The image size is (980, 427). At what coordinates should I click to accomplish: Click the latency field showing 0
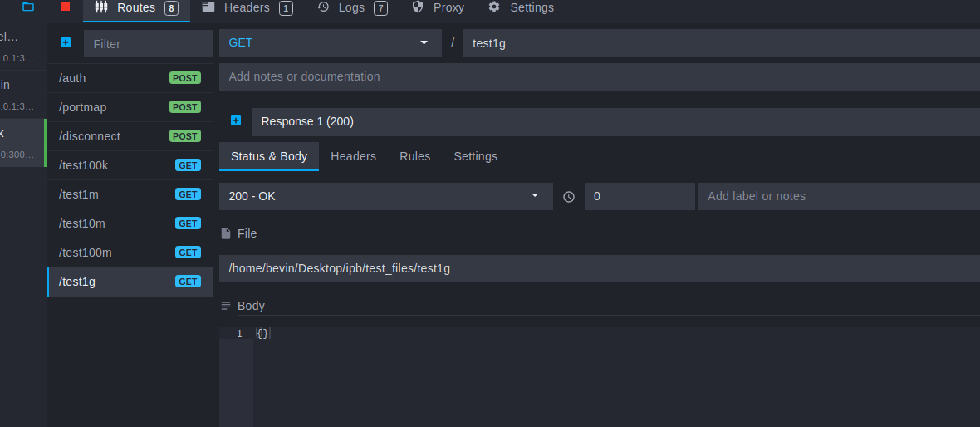(639, 196)
